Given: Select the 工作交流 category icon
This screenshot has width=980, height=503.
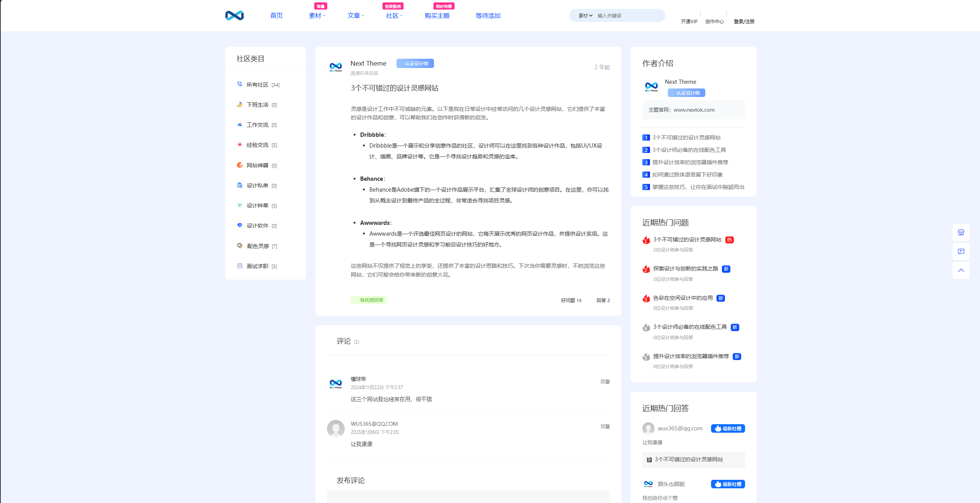Looking at the screenshot, I should [x=240, y=124].
